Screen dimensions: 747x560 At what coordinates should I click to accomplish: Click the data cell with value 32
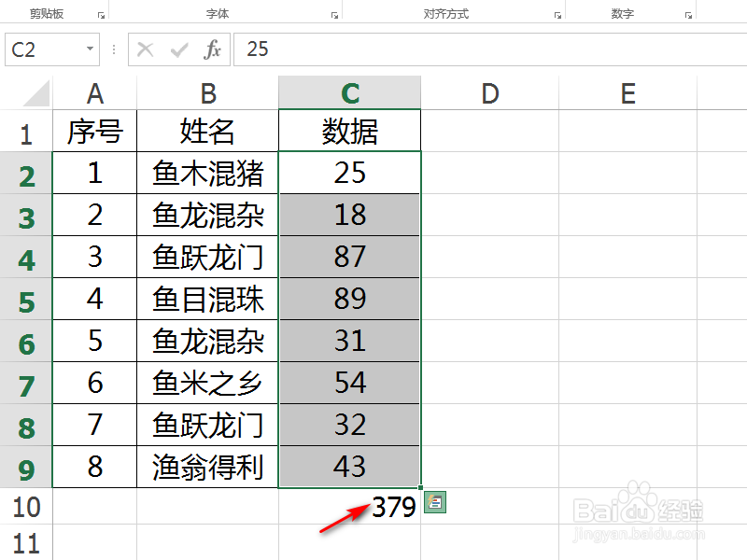click(349, 425)
